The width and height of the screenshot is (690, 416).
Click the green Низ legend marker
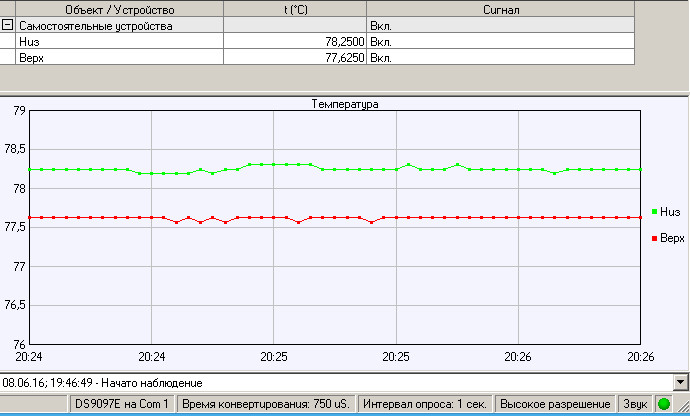point(654,212)
